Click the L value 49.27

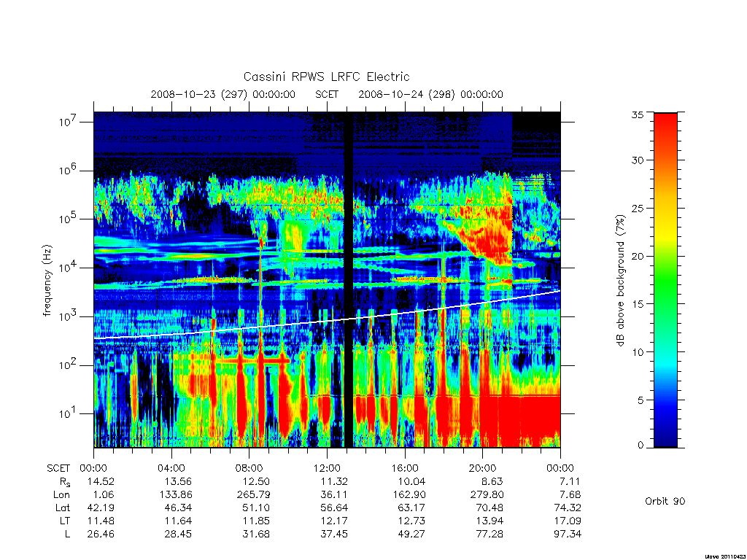tap(411, 534)
